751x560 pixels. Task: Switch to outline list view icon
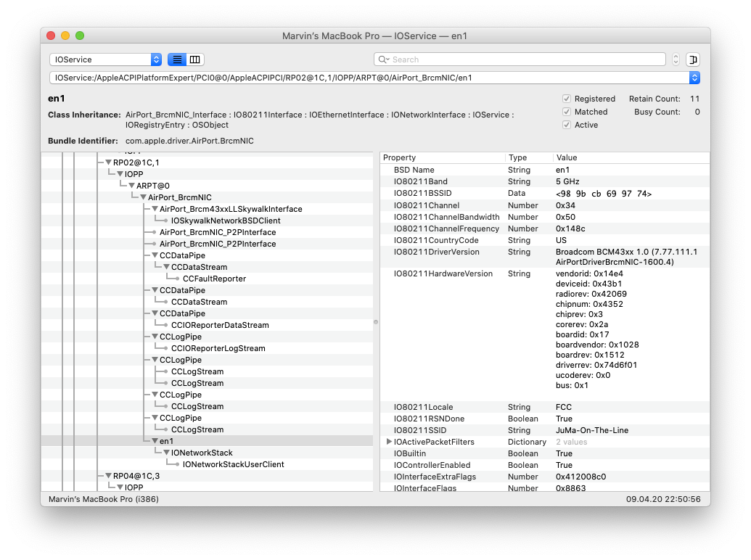tap(176, 59)
